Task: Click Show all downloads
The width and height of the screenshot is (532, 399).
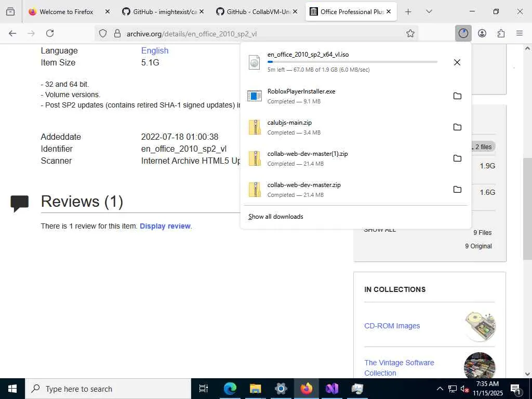Action: [x=275, y=217]
